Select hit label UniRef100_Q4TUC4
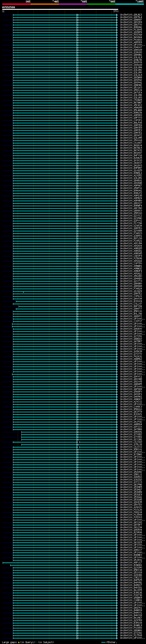 tap(131, 93)
